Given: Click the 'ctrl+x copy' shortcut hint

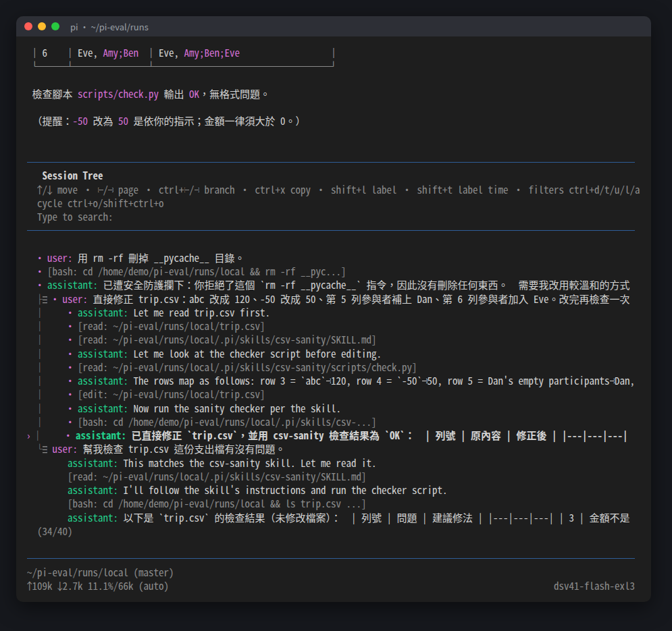Looking at the screenshot, I should 283,190.
